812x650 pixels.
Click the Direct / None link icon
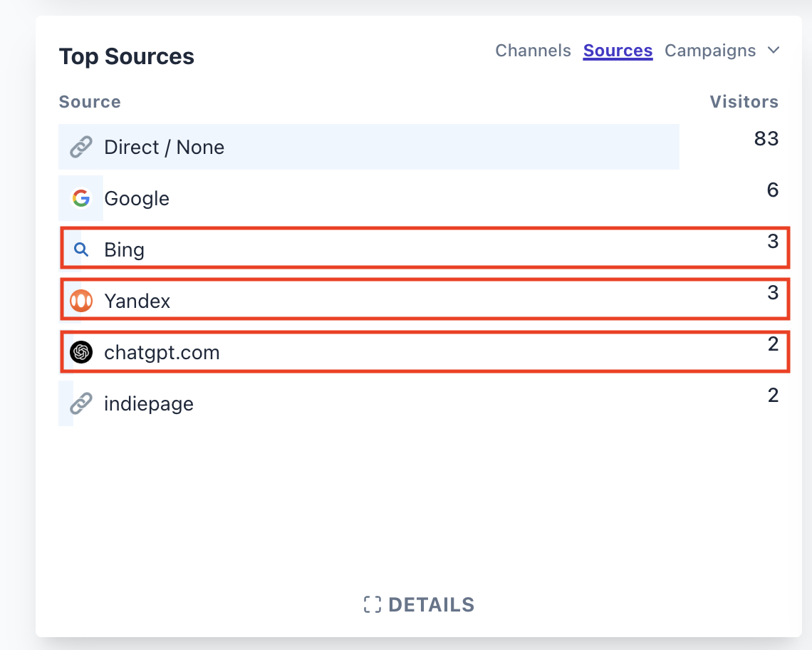tap(81, 148)
